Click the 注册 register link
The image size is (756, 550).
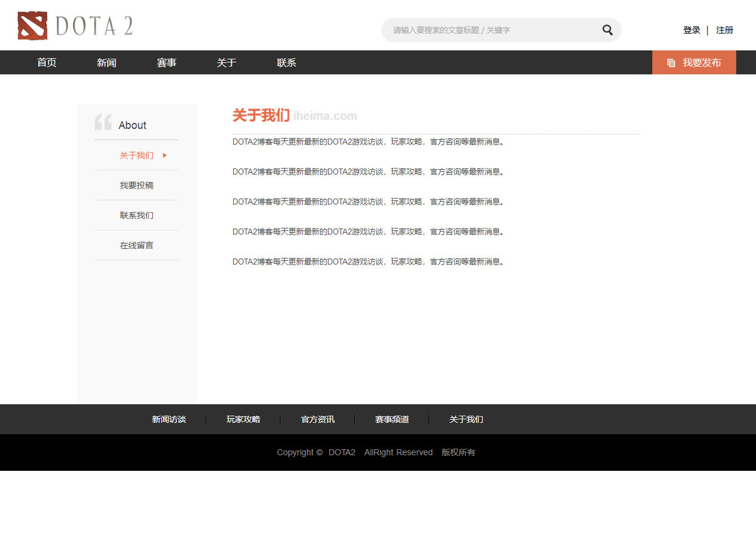pos(725,30)
